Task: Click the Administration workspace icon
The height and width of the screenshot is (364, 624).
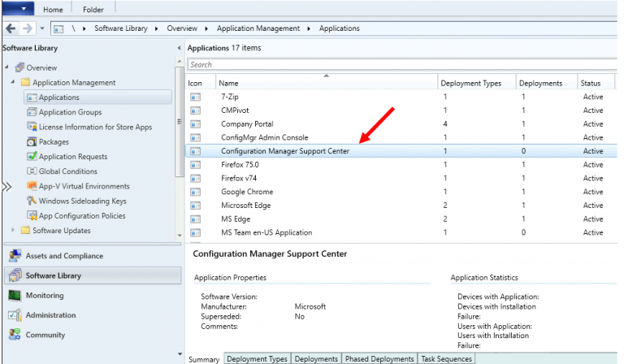Action: click(14, 315)
